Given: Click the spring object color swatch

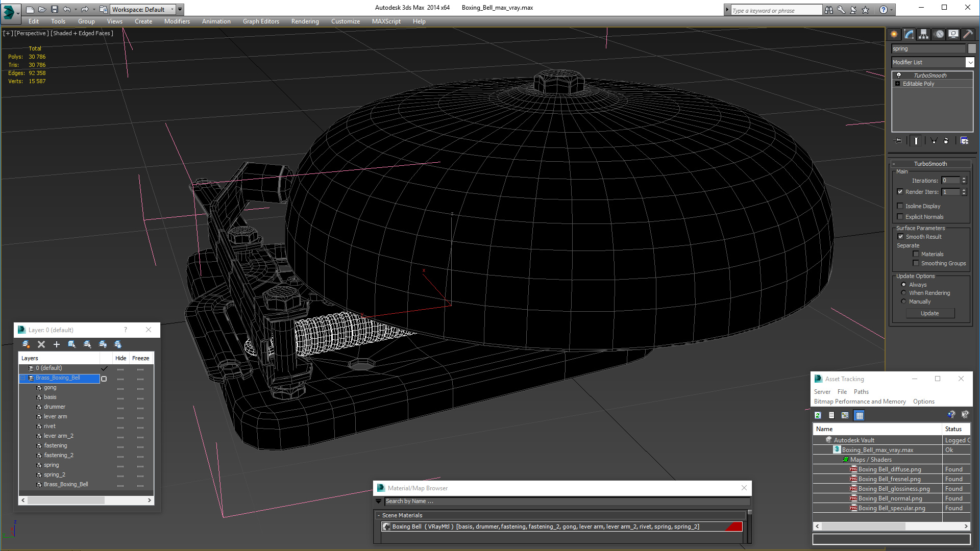Looking at the screenshot, I should click(x=972, y=48).
